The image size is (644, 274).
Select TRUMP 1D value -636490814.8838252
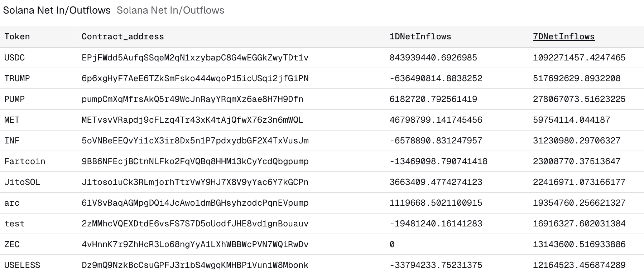436,78
